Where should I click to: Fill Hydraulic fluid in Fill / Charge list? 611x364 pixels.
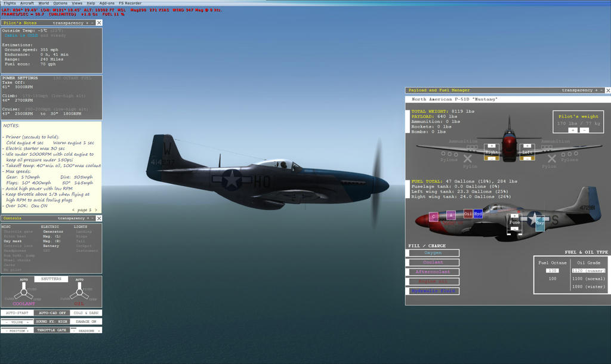point(433,291)
